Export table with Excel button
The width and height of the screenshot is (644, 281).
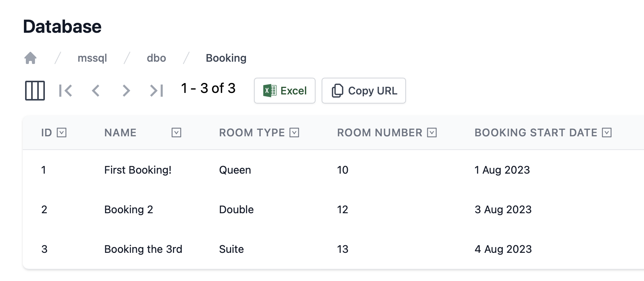pyautogui.click(x=285, y=91)
